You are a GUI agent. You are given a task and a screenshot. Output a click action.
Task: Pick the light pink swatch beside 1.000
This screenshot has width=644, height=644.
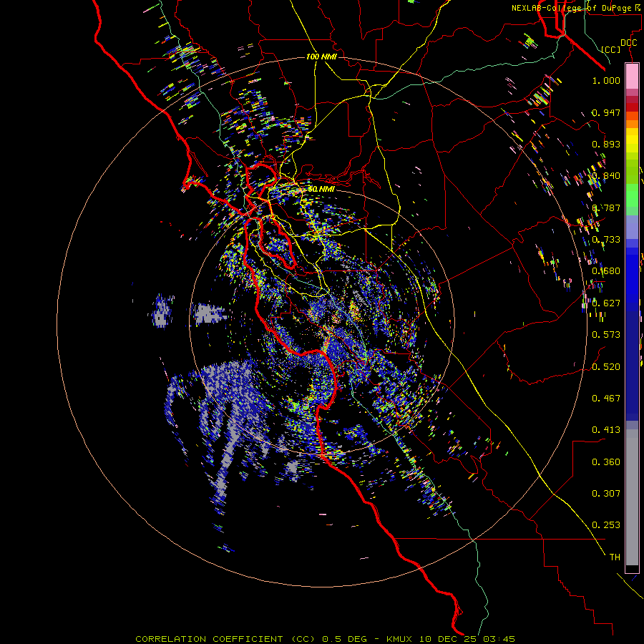632,77
